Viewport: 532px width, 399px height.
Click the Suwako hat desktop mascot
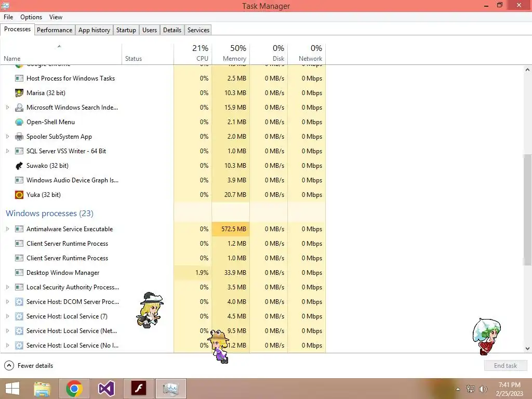coord(219,346)
